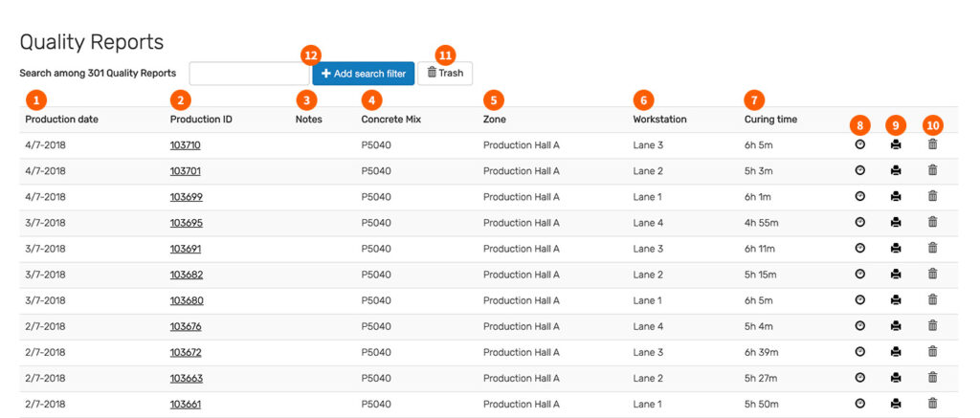Print report for production 103710
This screenshot has height=418, width=980.
[896, 144]
